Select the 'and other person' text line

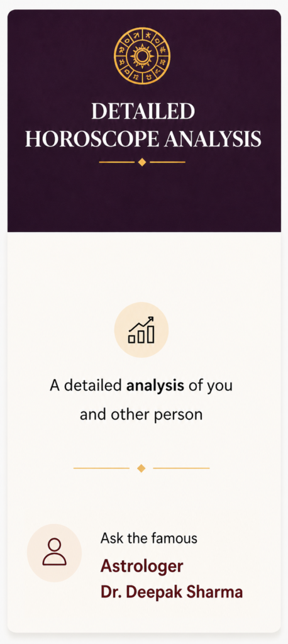(x=141, y=414)
